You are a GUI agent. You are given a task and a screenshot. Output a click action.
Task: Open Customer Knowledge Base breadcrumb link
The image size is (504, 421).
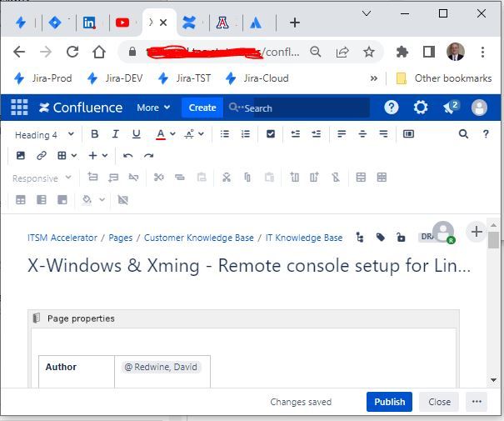198,238
